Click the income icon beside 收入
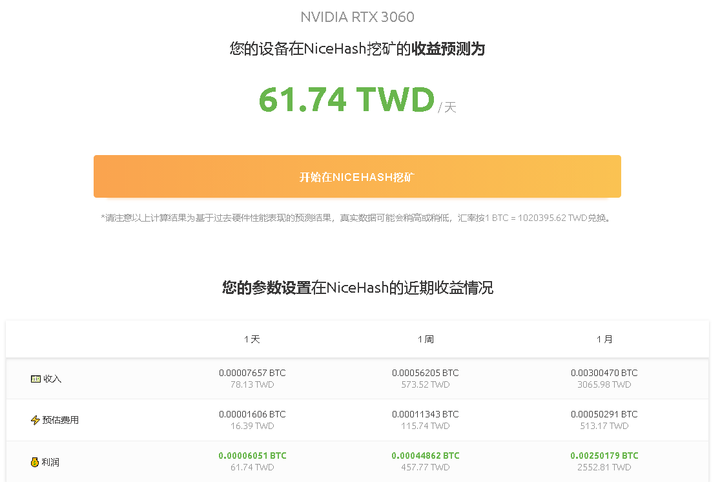The image size is (720, 482). (x=35, y=379)
